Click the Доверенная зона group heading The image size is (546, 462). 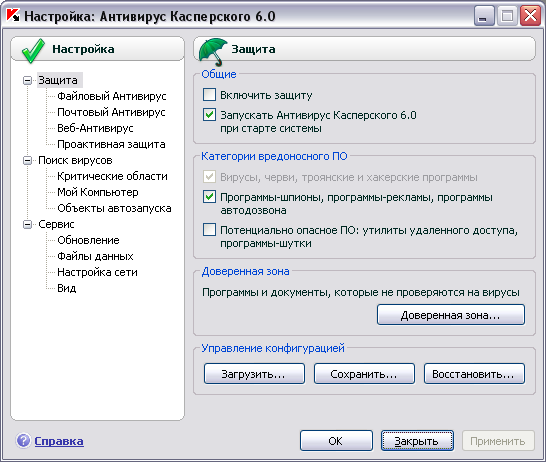[245, 271]
